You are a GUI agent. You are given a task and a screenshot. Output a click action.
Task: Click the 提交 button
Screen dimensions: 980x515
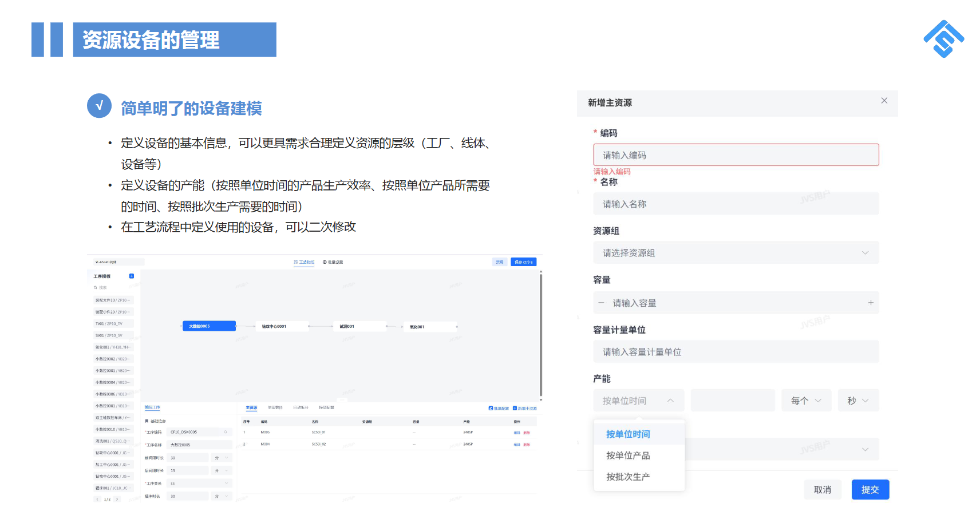(870, 490)
